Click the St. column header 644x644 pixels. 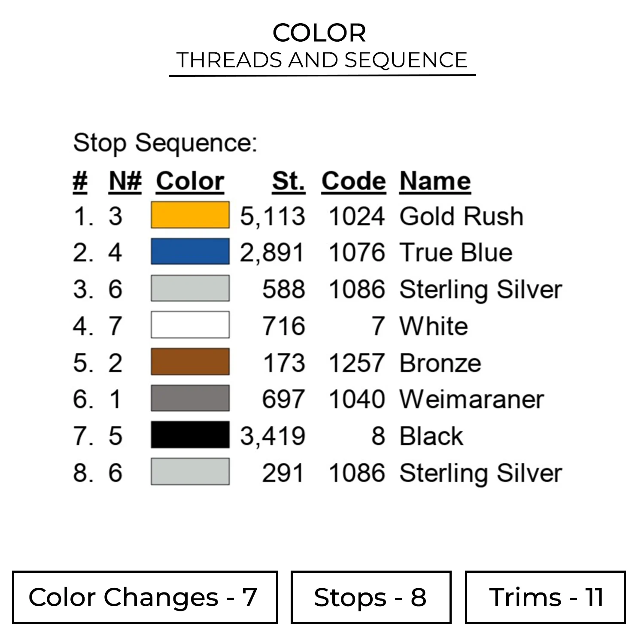point(289,181)
